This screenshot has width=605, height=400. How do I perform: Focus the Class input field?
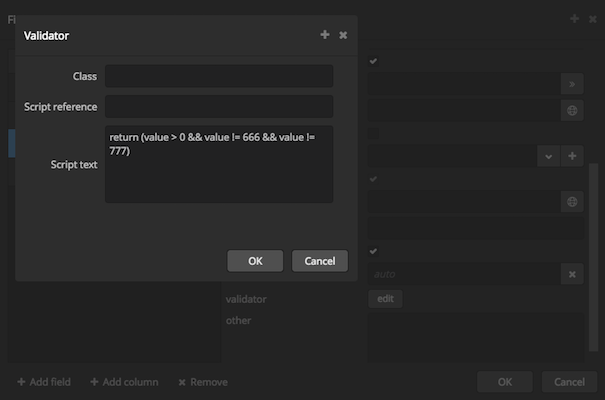pyautogui.click(x=219, y=76)
